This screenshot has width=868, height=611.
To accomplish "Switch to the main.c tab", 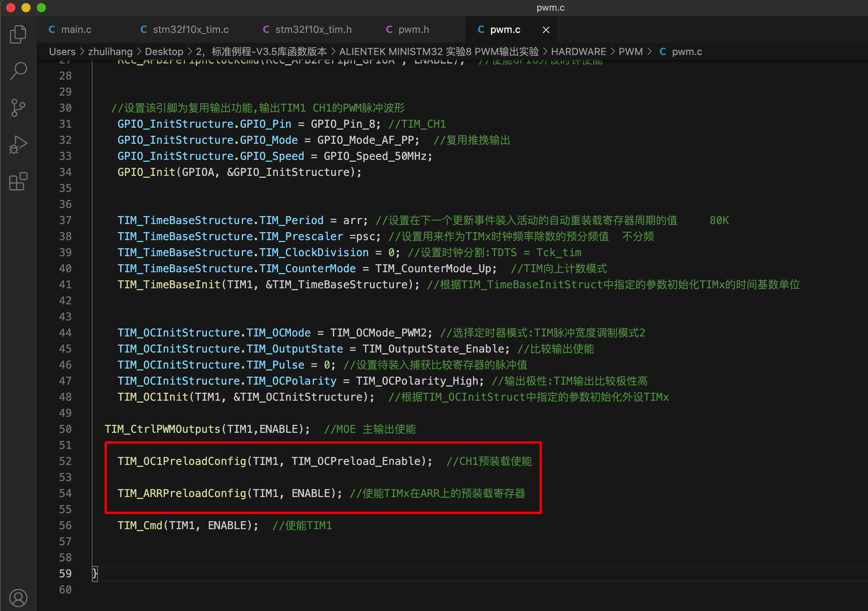I will coord(76,30).
